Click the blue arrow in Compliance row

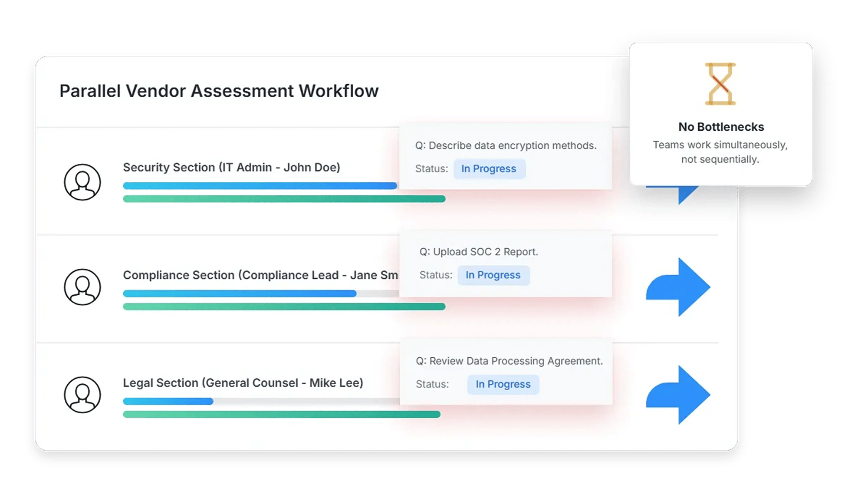678,287
